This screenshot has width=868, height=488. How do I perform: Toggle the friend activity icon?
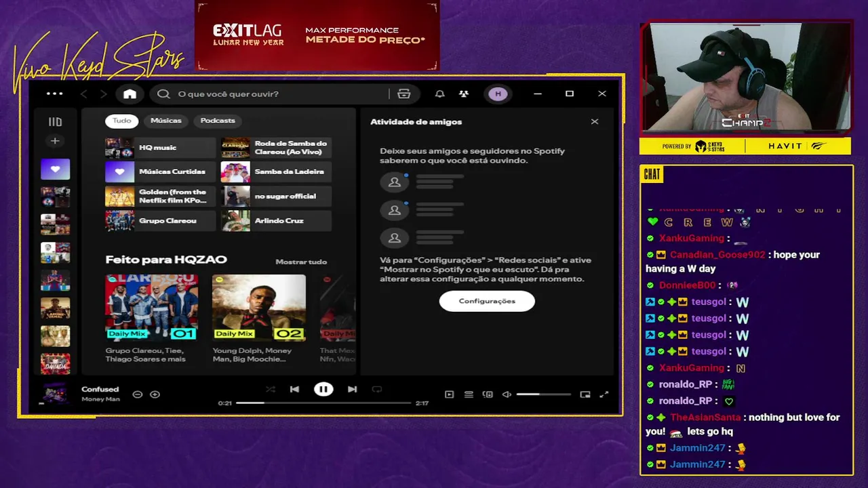[464, 94]
